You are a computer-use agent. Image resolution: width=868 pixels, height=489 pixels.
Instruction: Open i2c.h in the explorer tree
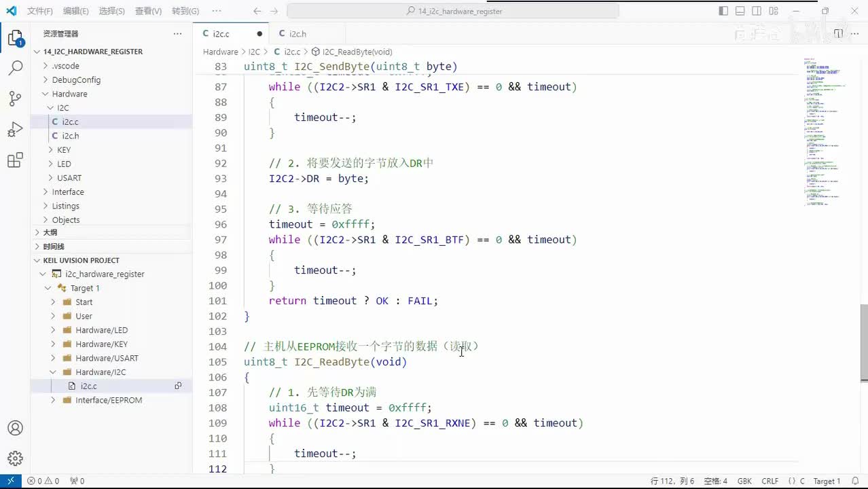pyautogui.click(x=71, y=136)
